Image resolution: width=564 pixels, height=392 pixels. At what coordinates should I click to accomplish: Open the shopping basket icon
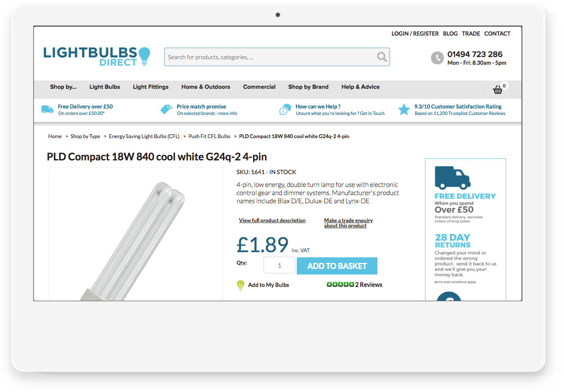[x=498, y=89]
